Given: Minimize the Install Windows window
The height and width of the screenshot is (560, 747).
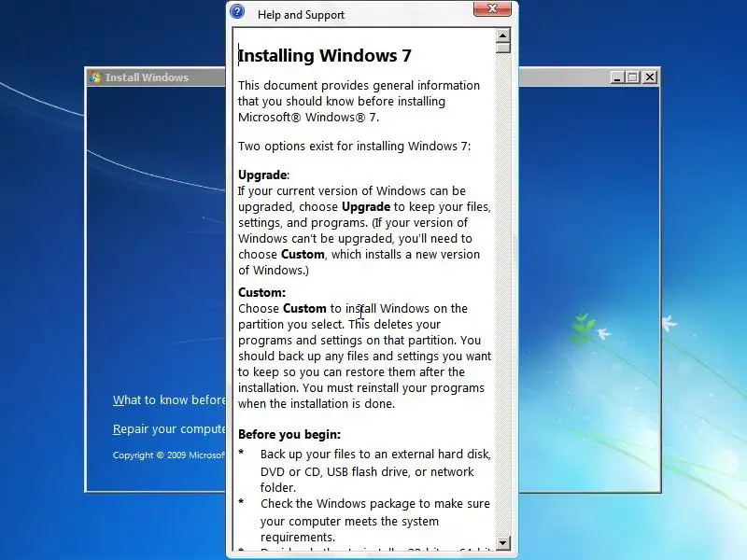Looking at the screenshot, I should (617, 77).
